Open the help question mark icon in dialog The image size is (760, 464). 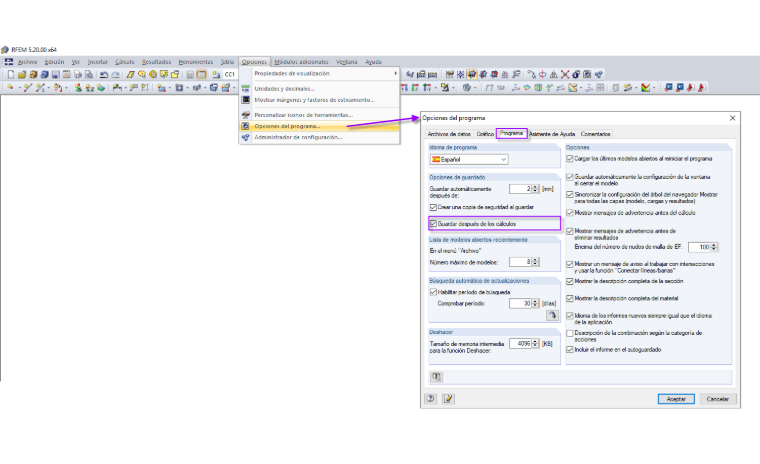point(430,399)
